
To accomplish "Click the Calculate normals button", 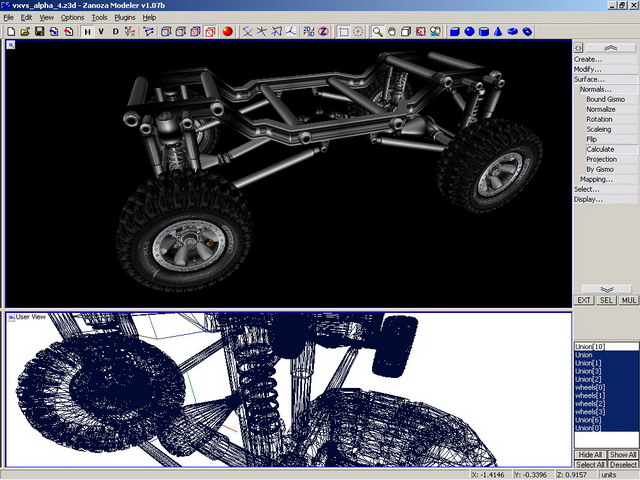I will point(600,149).
